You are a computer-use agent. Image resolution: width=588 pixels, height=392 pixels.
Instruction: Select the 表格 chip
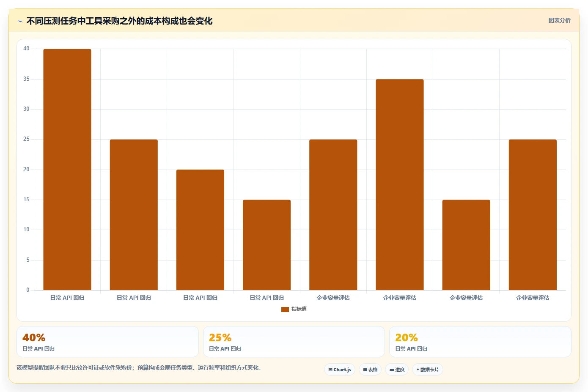point(370,370)
